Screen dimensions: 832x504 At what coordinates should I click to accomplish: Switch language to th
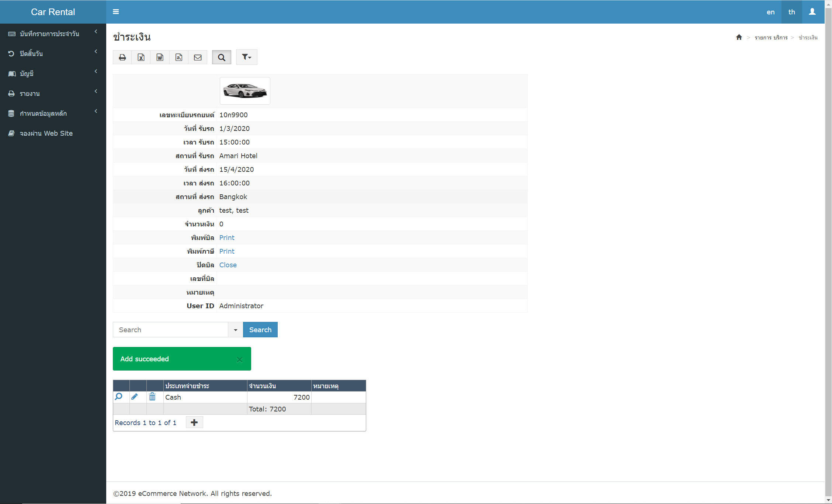[x=791, y=12]
